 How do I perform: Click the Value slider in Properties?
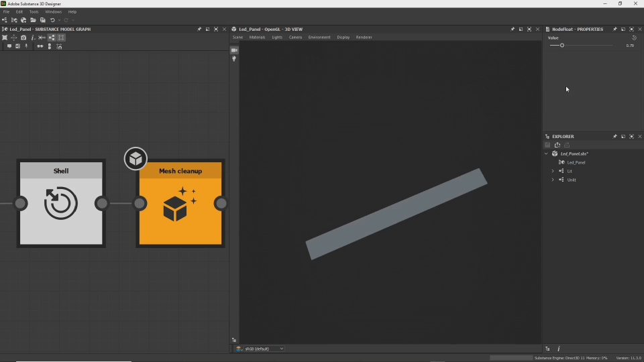tap(581, 46)
